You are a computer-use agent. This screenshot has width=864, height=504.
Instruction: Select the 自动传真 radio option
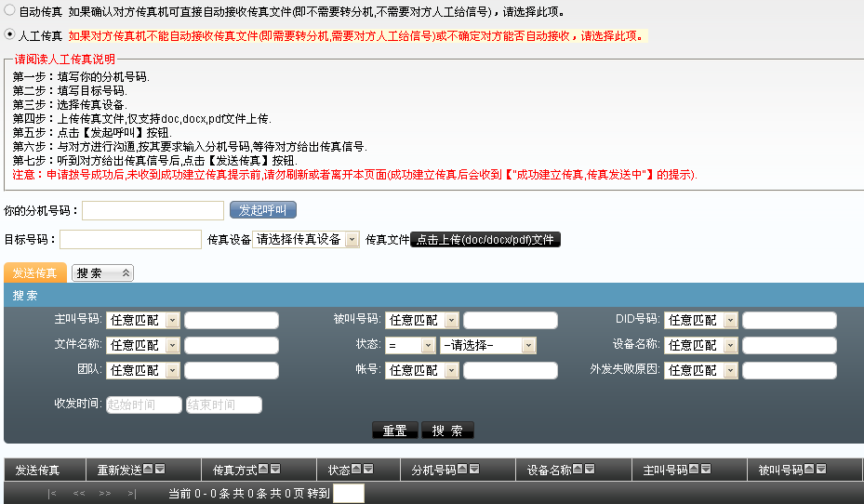[9, 11]
